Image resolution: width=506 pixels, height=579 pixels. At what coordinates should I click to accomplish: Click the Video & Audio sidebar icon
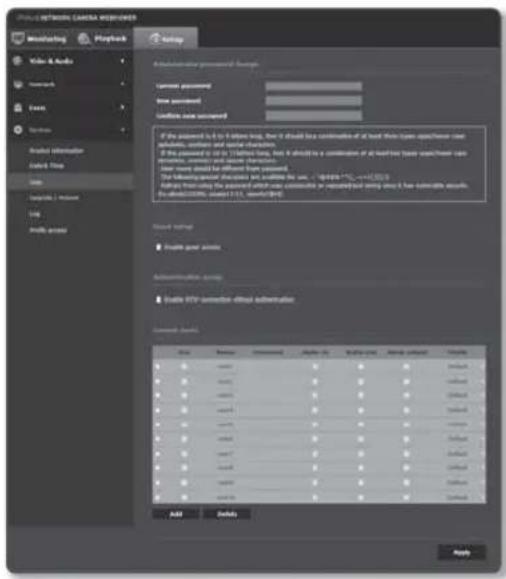(18, 61)
